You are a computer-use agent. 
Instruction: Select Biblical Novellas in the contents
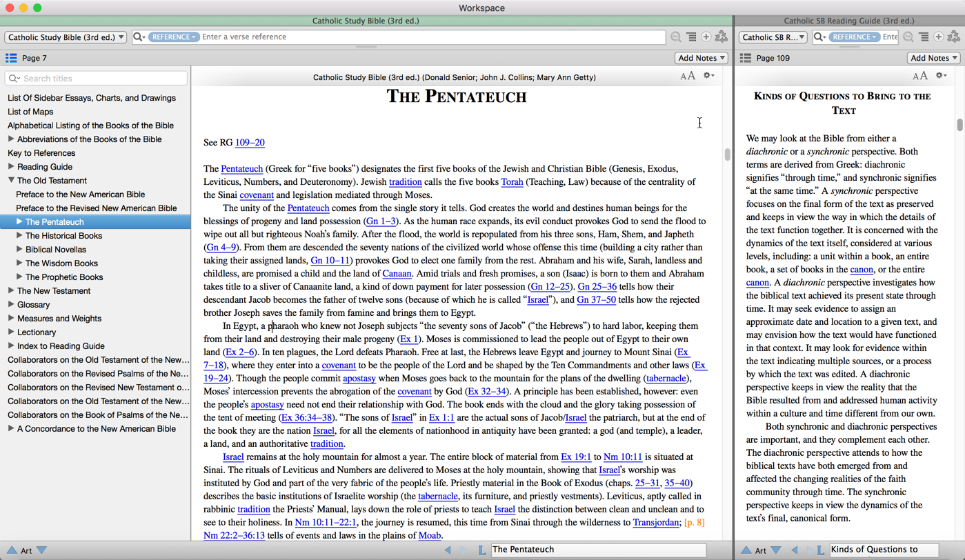point(56,250)
